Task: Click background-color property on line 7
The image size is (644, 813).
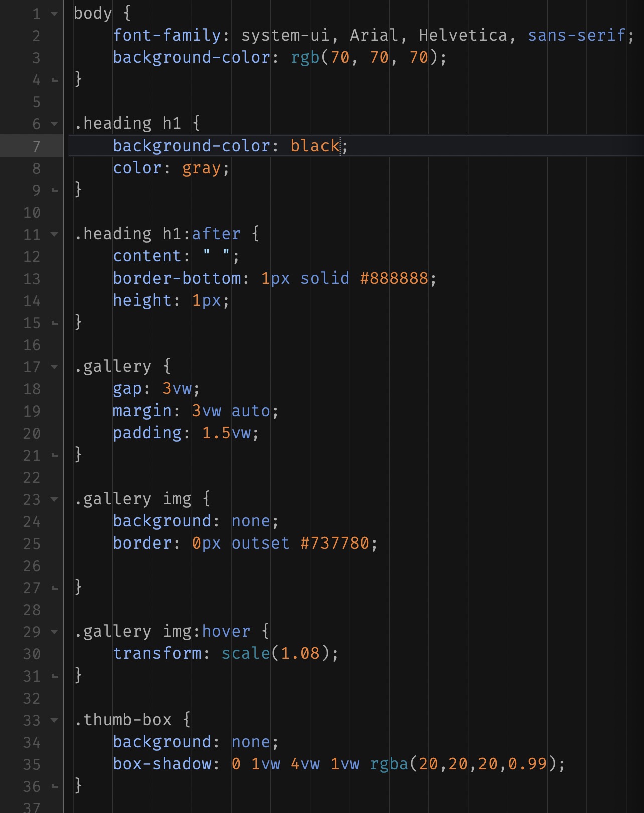Action: [x=192, y=146]
